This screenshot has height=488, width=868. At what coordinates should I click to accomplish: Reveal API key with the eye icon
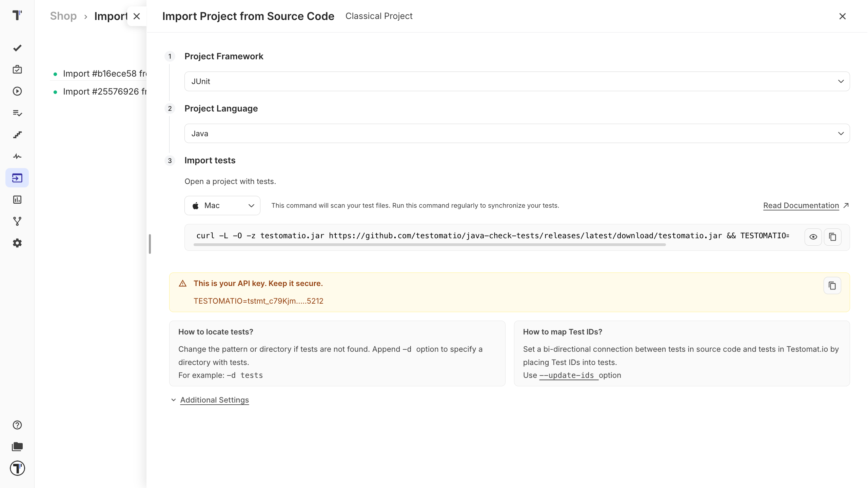pos(813,237)
